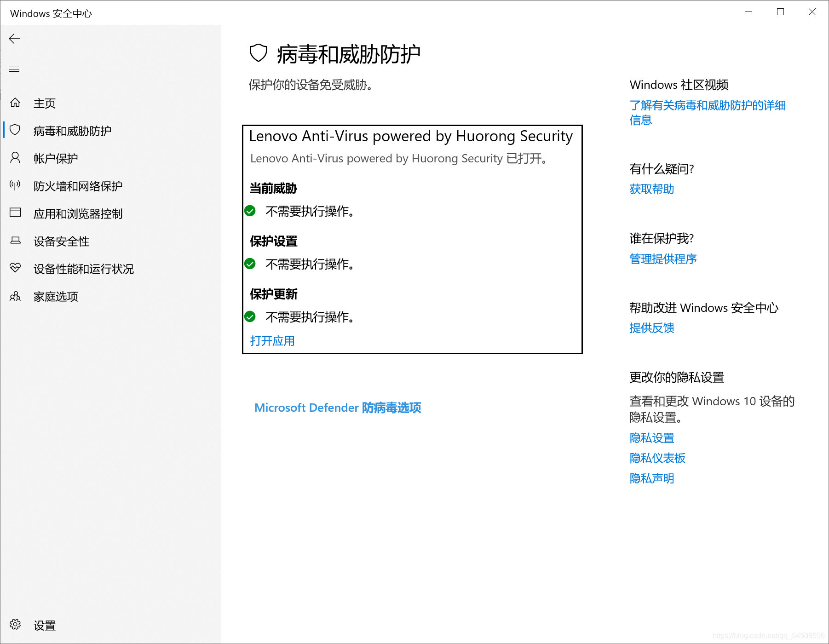
Task: Open 防火墙和网络保护 sidebar item
Action: pos(78,186)
